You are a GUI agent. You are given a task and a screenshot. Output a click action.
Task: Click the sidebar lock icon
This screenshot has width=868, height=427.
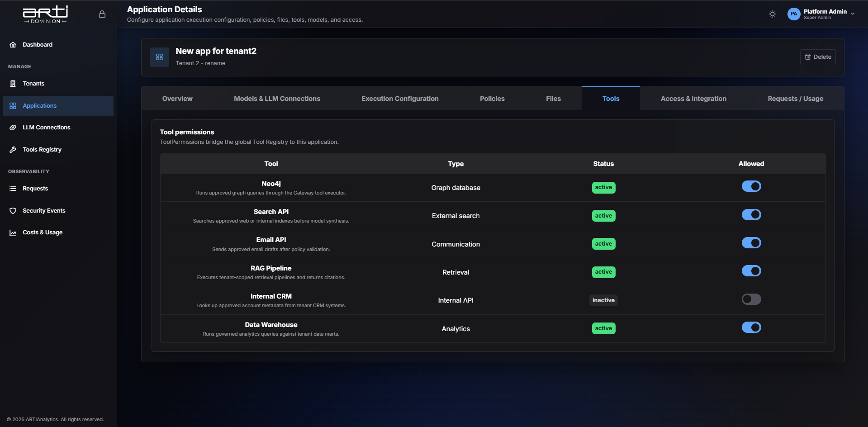coord(102,14)
